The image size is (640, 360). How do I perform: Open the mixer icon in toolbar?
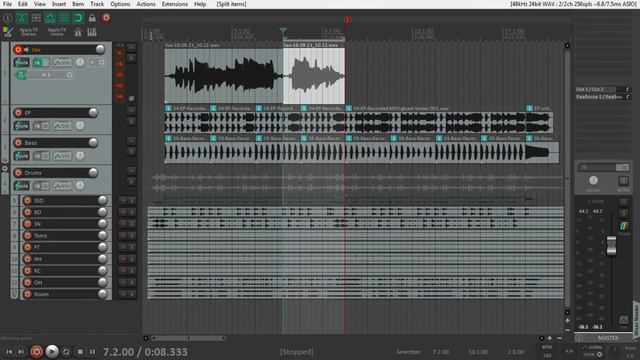(92, 32)
